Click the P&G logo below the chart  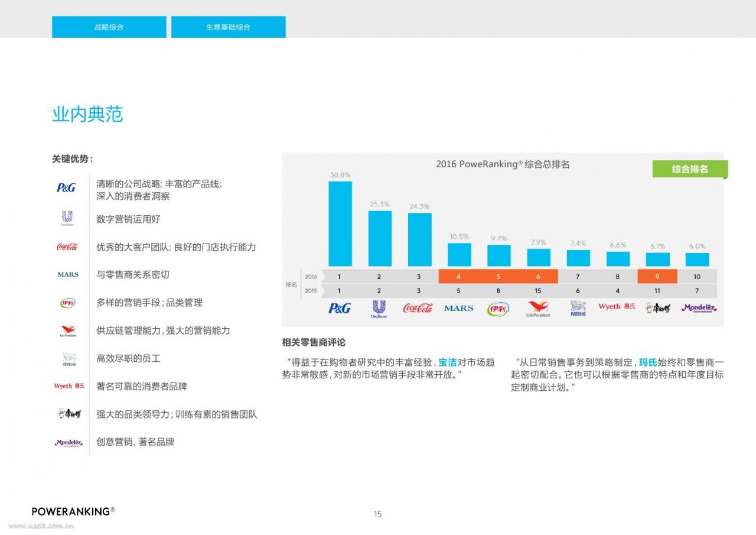click(x=340, y=308)
